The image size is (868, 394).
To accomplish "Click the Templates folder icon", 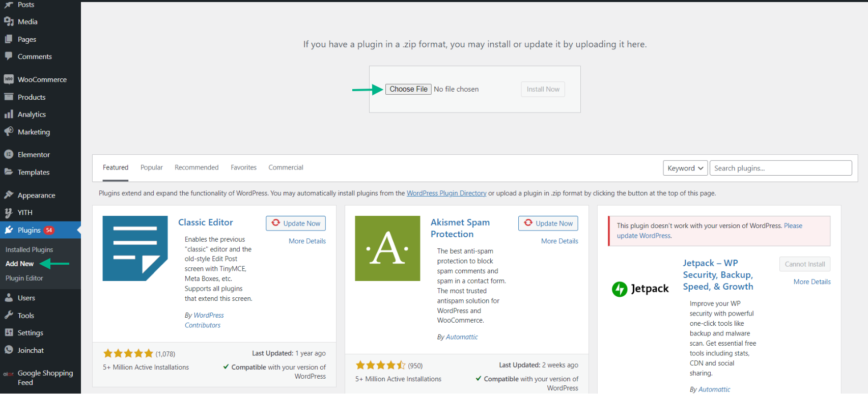I will [9, 172].
